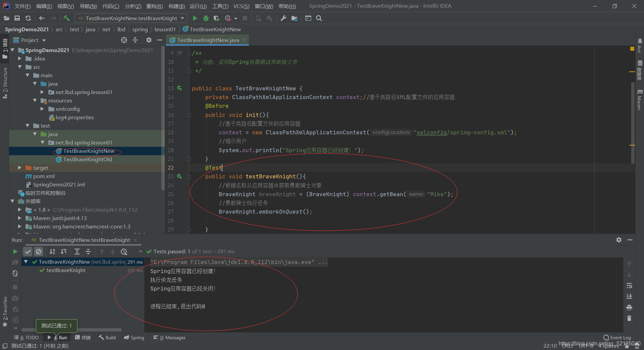
Task: Close the TestBraveKnightNew.java tab
Action: (x=244, y=40)
